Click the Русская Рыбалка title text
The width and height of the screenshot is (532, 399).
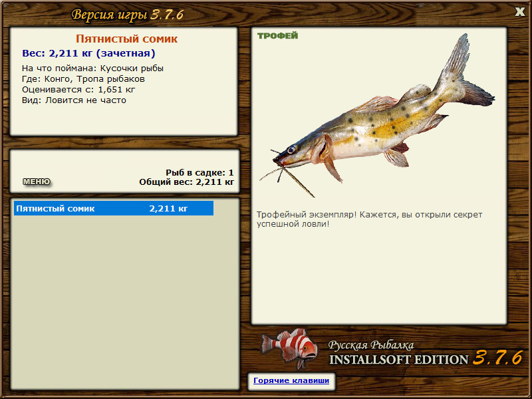pyautogui.click(x=371, y=345)
